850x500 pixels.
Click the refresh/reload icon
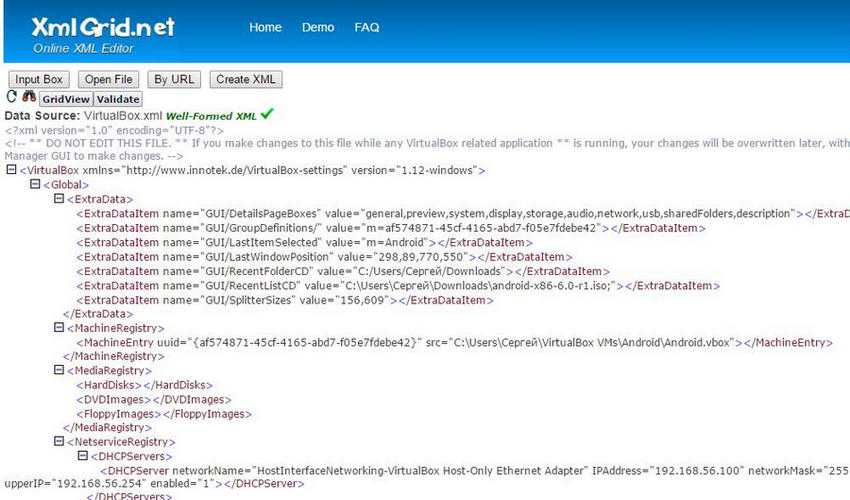tap(11, 97)
